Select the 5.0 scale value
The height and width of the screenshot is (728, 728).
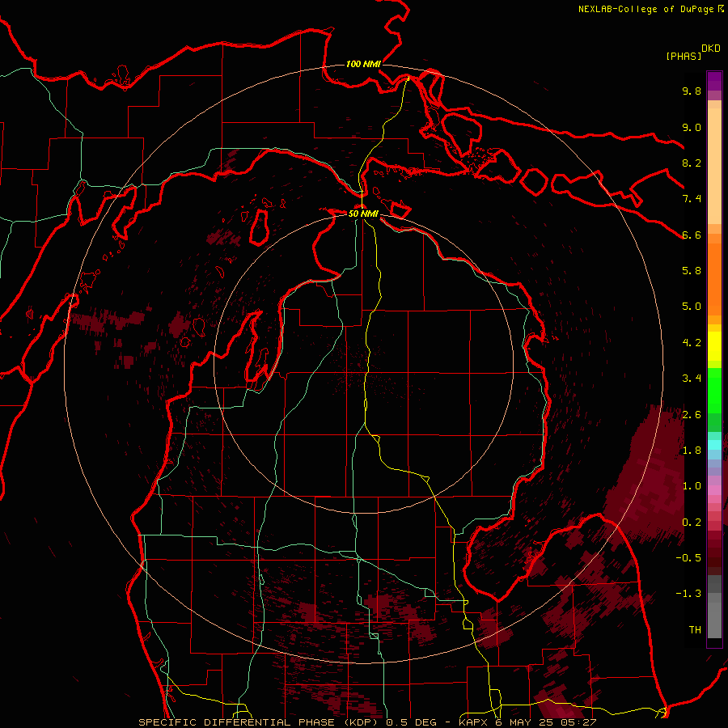pos(692,307)
